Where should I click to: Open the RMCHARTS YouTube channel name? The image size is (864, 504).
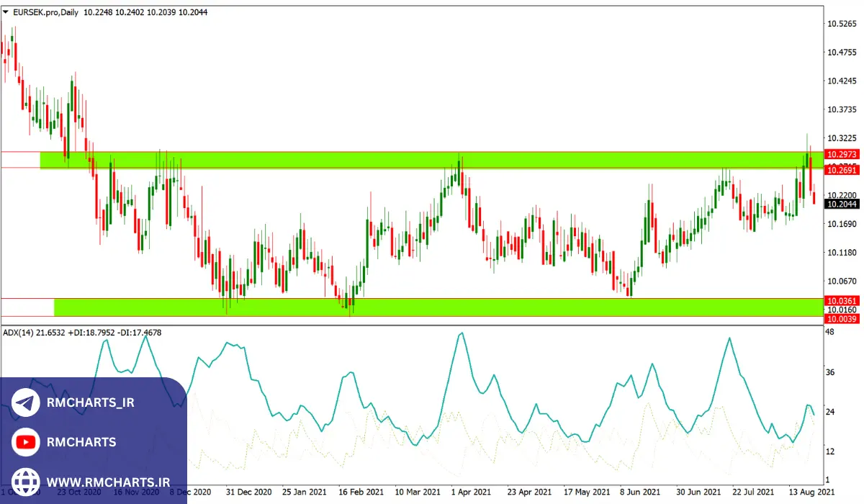(x=81, y=442)
